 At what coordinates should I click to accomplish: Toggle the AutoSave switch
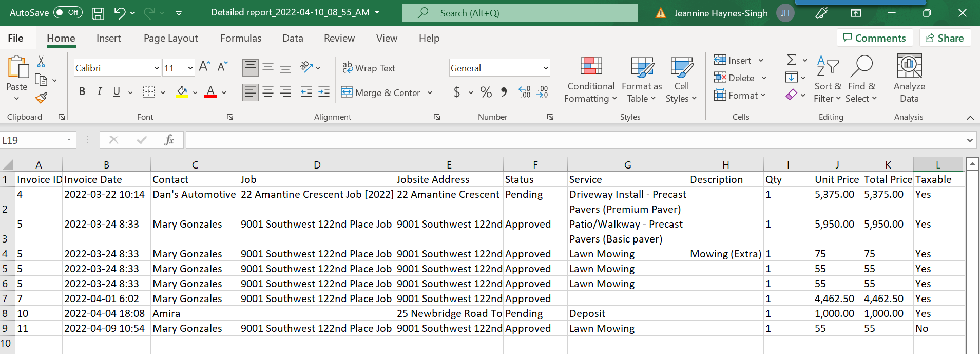tap(68, 13)
